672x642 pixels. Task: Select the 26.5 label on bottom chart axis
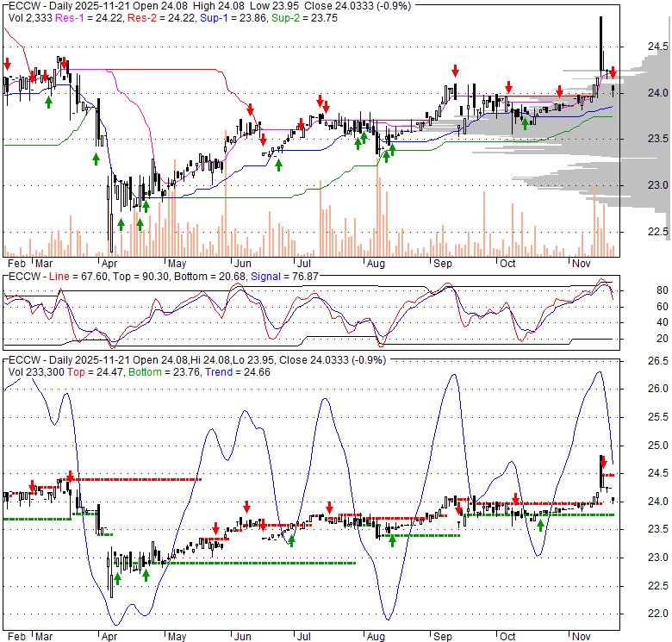point(657,361)
